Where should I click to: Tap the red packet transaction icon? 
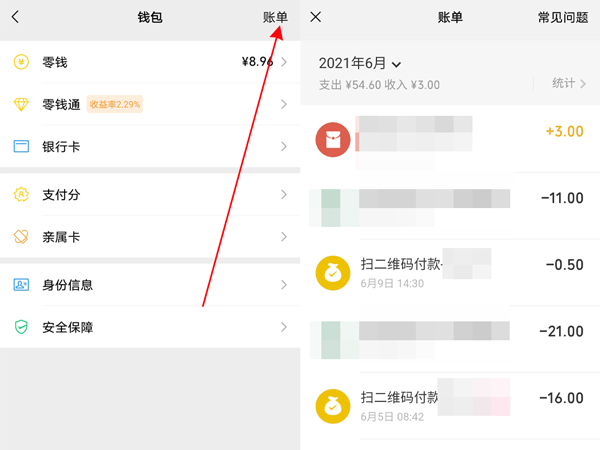click(x=333, y=139)
